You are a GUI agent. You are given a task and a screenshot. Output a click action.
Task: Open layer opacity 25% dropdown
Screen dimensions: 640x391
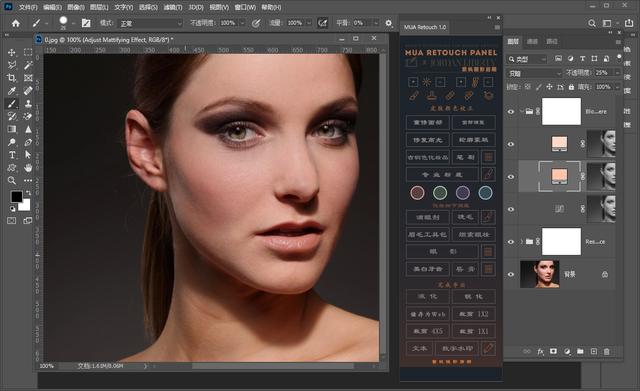pyautogui.click(x=617, y=73)
